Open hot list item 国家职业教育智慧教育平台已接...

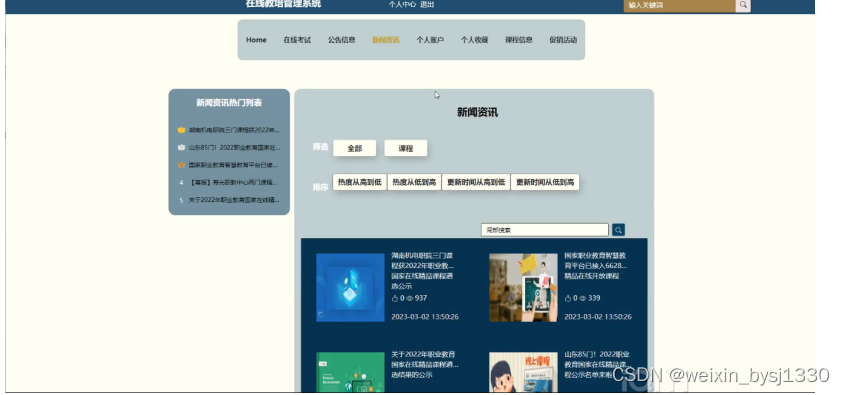coord(234,165)
